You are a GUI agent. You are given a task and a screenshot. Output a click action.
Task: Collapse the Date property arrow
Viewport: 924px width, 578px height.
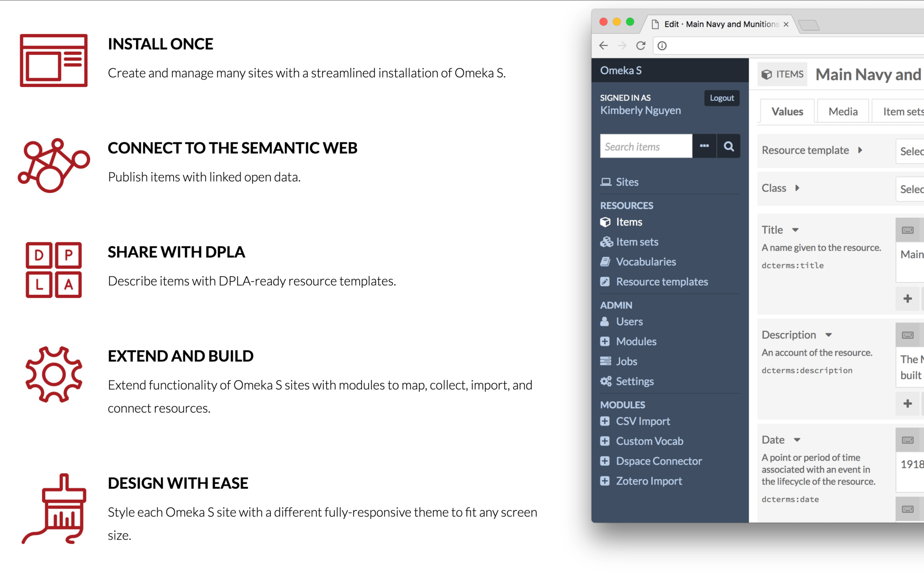[x=797, y=440]
